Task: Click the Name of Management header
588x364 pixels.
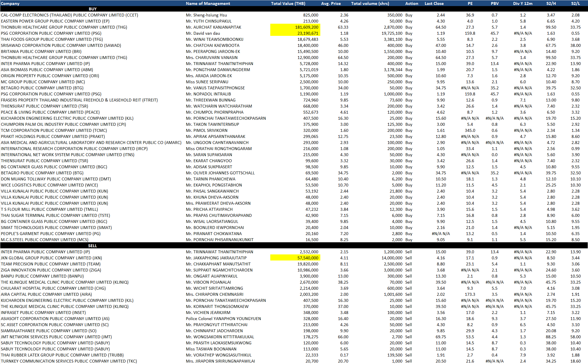Action: tap(208, 3)
